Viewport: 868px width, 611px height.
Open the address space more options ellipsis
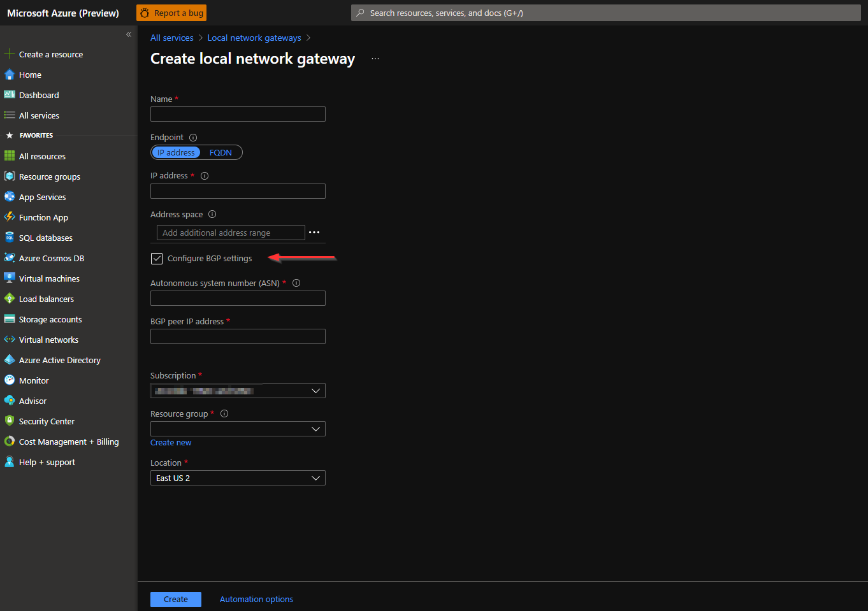tap(314, 233)
